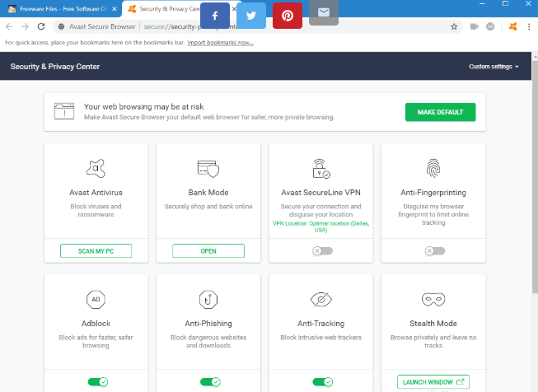Turn on Anti-Fingerprinting switch

[435, 251]
